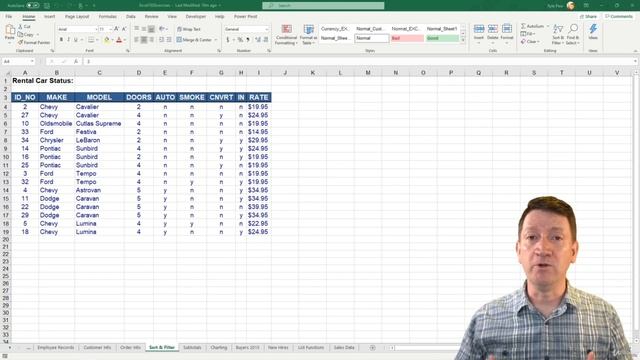This screenshot has height=360, width=640.
Task: Open the font size dropdown
Action: (110, 29)
